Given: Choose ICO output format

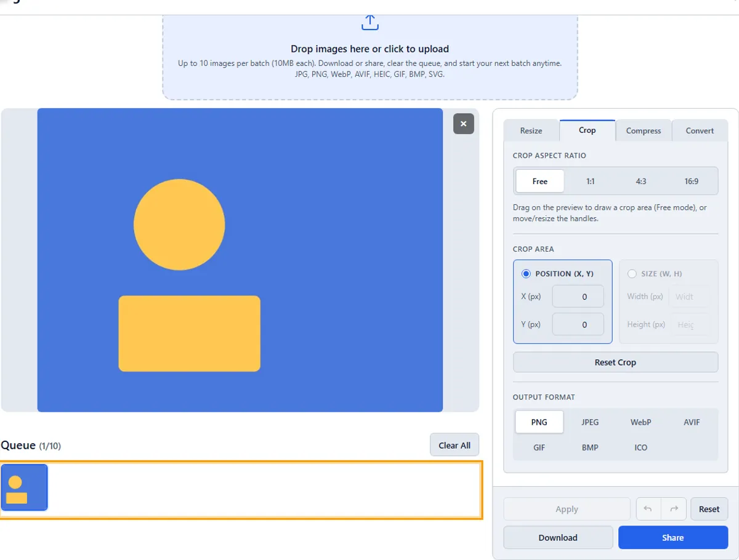Looking at the screenshot, I should [x=641, y=447].
